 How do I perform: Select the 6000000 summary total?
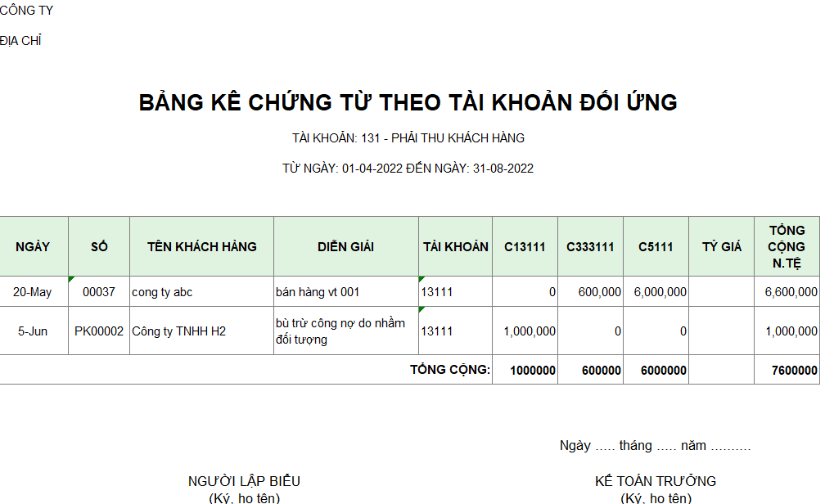point(656,370)
